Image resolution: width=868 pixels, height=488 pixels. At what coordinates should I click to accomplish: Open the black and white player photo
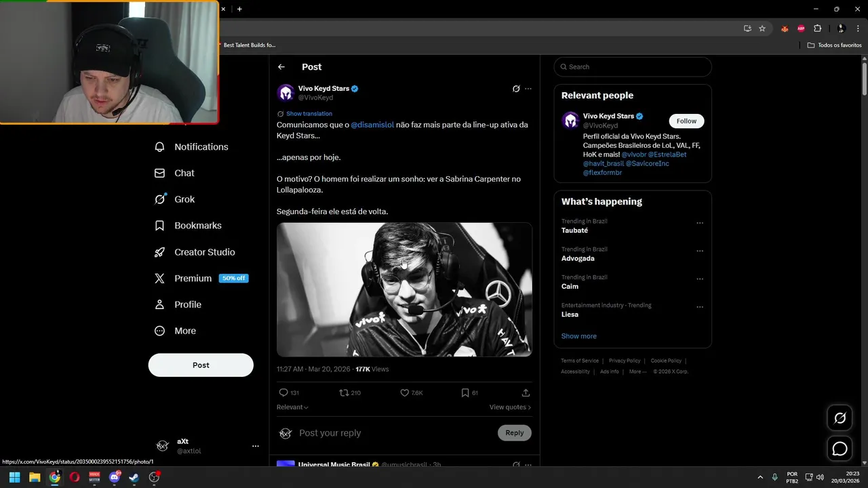point(404,289)
